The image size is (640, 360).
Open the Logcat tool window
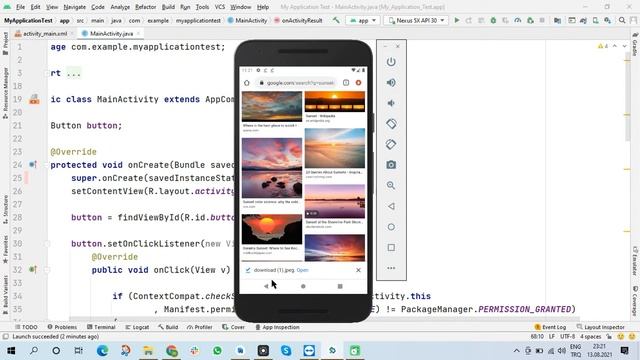137,327
